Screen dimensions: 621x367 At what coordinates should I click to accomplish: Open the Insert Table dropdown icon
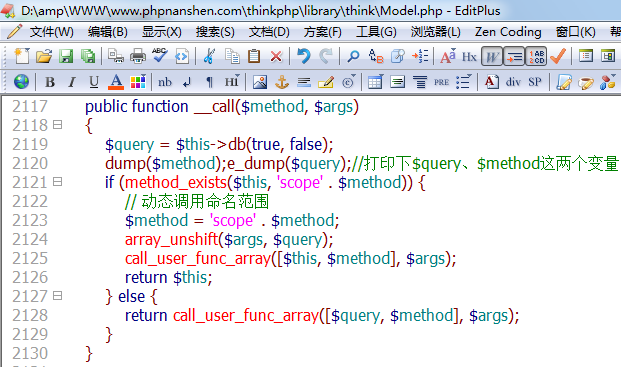375,82
